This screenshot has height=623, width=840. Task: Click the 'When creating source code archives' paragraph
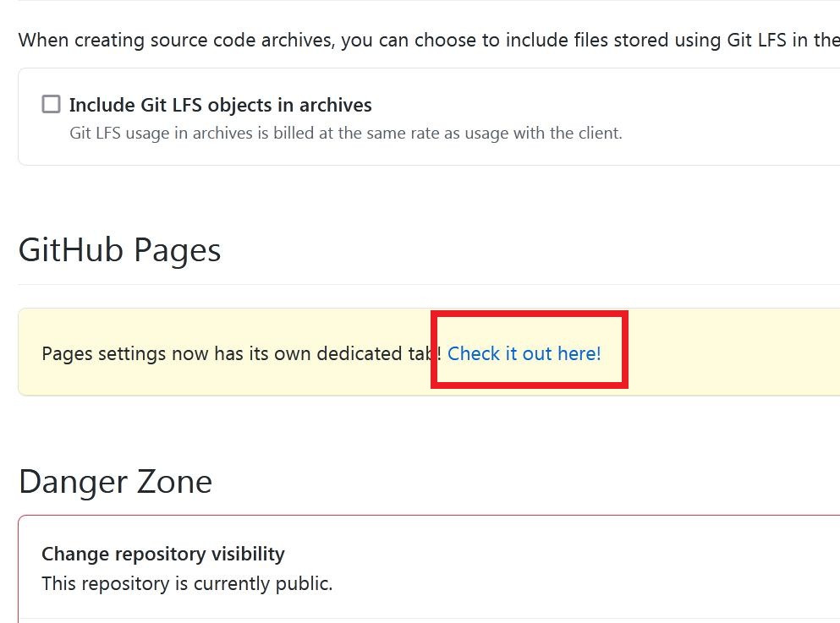pos(429,40)
